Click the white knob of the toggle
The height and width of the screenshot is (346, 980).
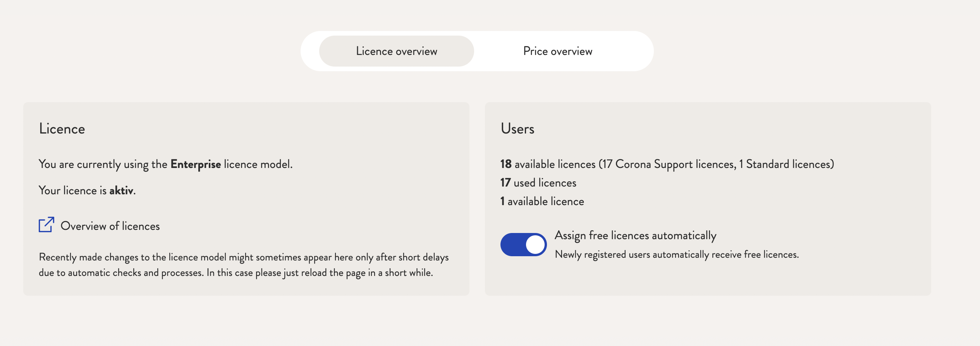[x=535, y=245]
